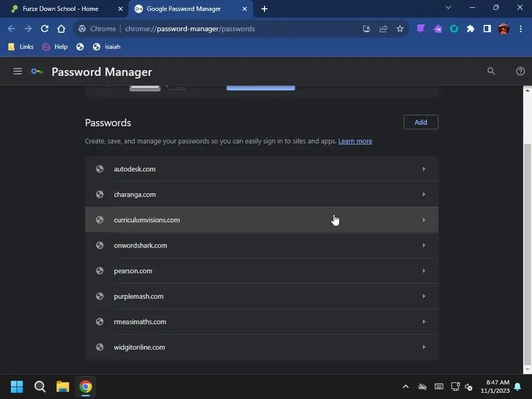Viewport: 532px width, 399px height.
Task: Search passwords with the magnifier icon
Action: coord(491,71)
